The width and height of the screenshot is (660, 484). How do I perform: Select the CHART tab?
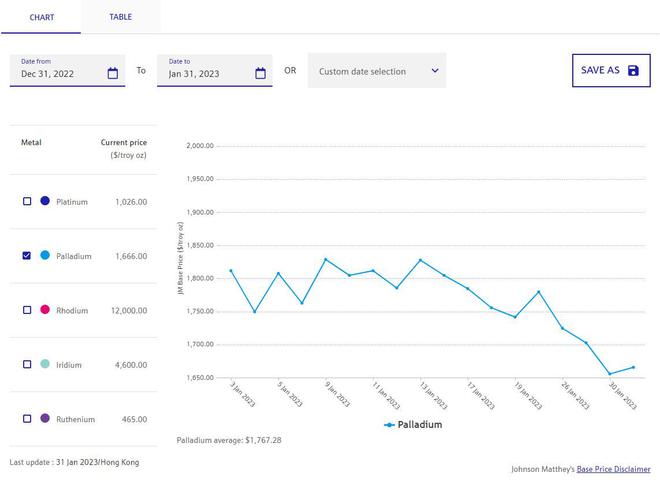(41, 17)
